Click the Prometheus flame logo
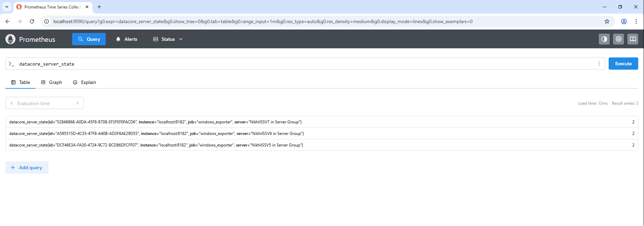 [11, 39]
